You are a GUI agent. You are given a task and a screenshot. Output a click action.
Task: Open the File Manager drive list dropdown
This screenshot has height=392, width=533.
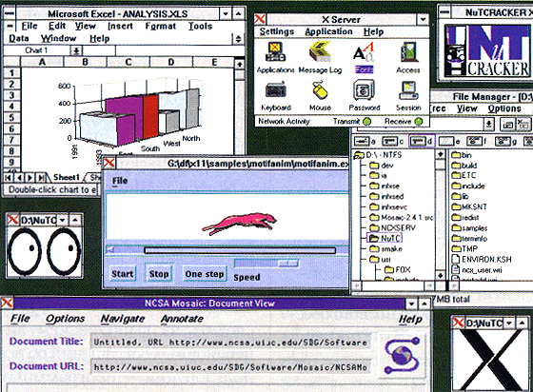tap(489, 125)
